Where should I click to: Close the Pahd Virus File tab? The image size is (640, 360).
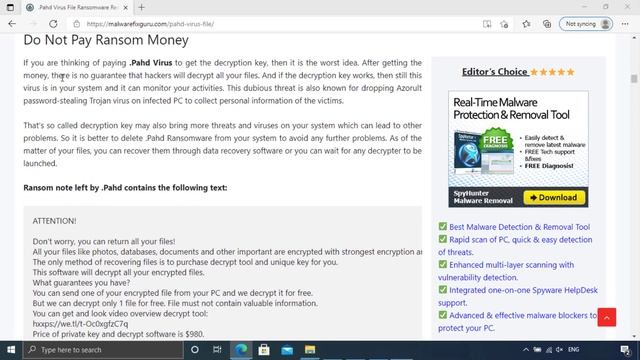(125, 7)
